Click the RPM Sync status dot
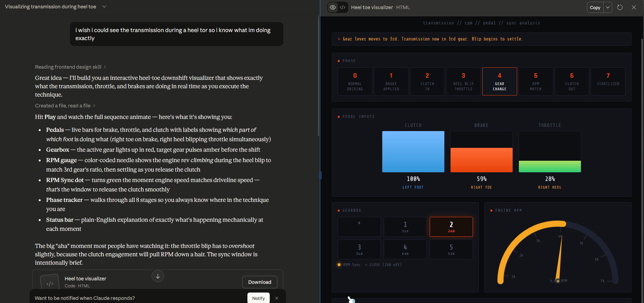 click(x=339, y=265)
